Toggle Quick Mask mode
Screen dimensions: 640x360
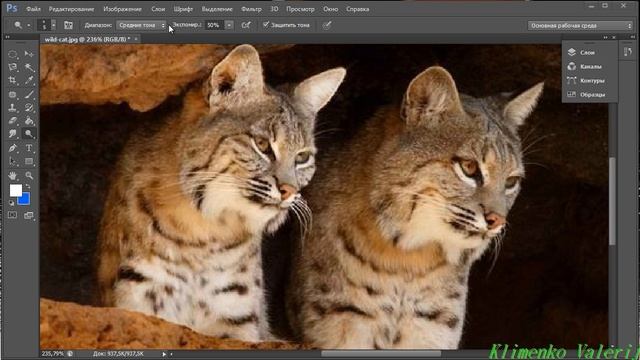tap(12, 215)
